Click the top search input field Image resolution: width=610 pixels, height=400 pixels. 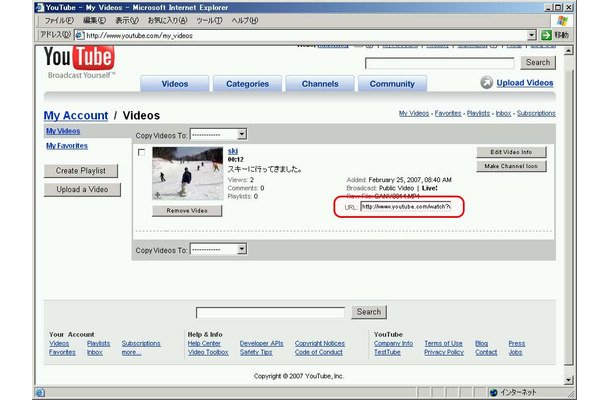(x=440, y=63)
